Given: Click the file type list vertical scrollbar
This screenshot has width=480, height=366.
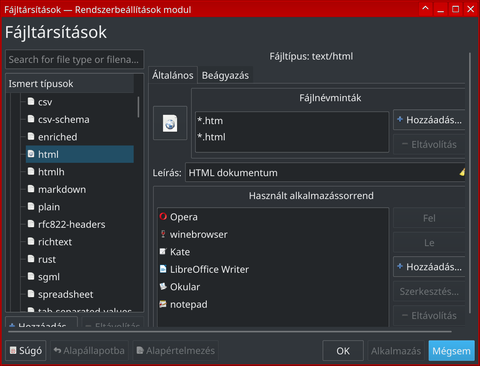Looking at the screenshot, I should [138, 107].
